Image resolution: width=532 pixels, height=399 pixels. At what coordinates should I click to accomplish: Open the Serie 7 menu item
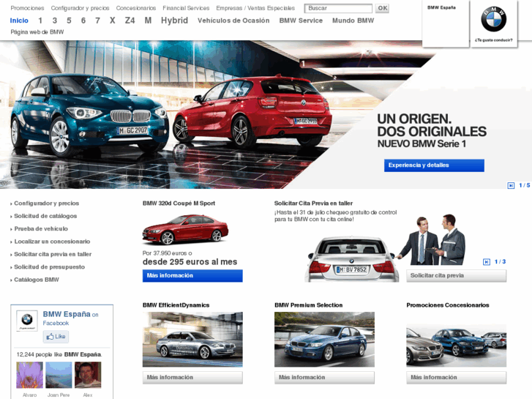tap(97, 20)
